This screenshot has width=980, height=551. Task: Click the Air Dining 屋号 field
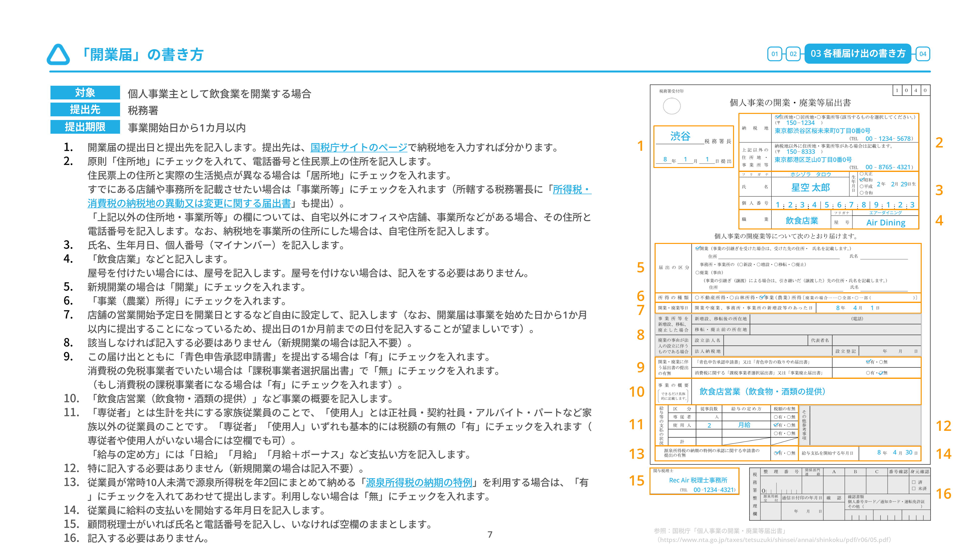[x=886, y=222]
